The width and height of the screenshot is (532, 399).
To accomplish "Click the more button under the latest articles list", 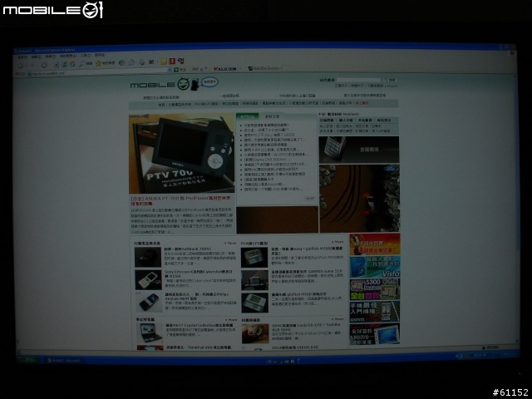I will coord(310,199).
